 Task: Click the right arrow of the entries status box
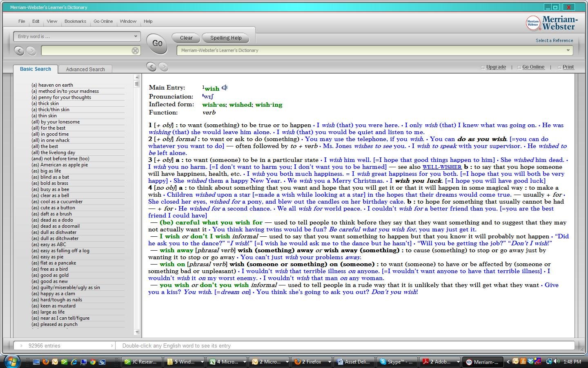click(x=111, y=346)
